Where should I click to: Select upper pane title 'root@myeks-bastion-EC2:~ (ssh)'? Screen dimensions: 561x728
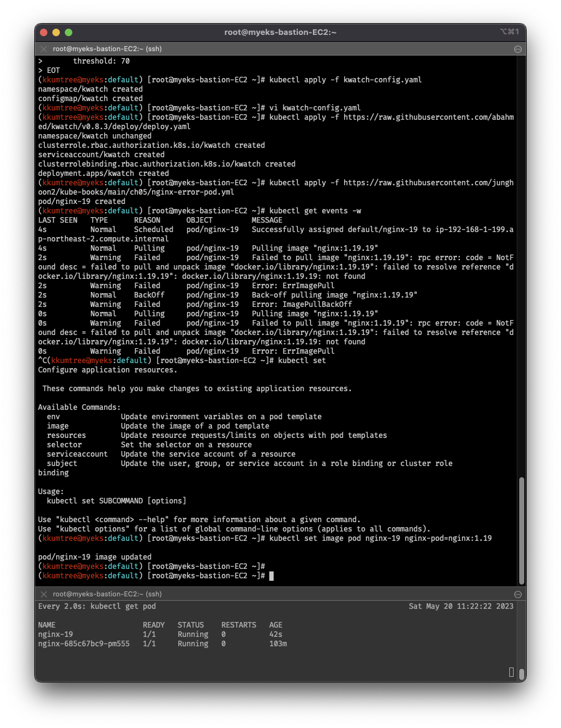[x=107, y=49]
